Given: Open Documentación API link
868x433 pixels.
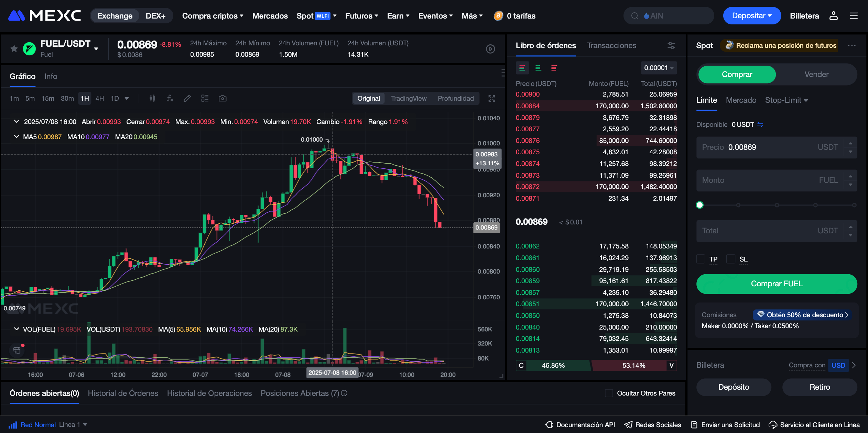Looking at the screenshot, I should (x=580, y=425).
